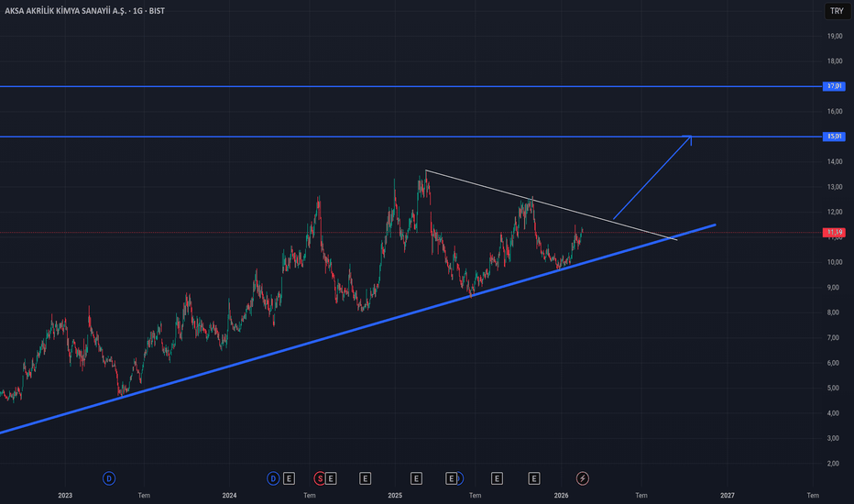Screen dimensions: 854x504
Task: Open the first E marker after mid-2025 Tem
Action: coord(497,478)
